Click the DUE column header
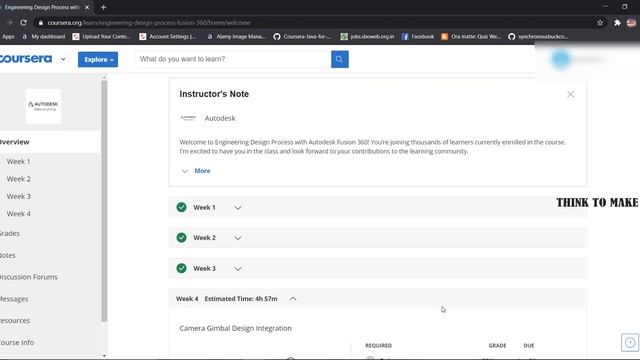640x360 pixels. 529,345
